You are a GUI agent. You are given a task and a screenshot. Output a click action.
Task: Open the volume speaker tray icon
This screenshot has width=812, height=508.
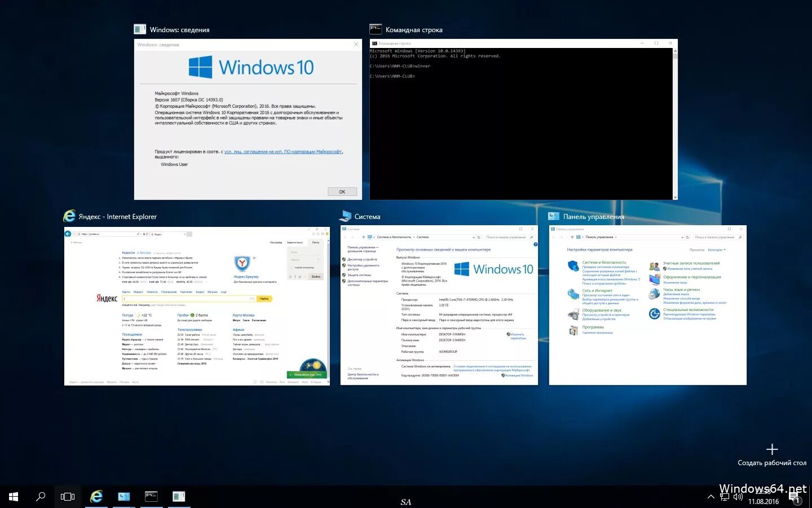click(x=738, y=497)
